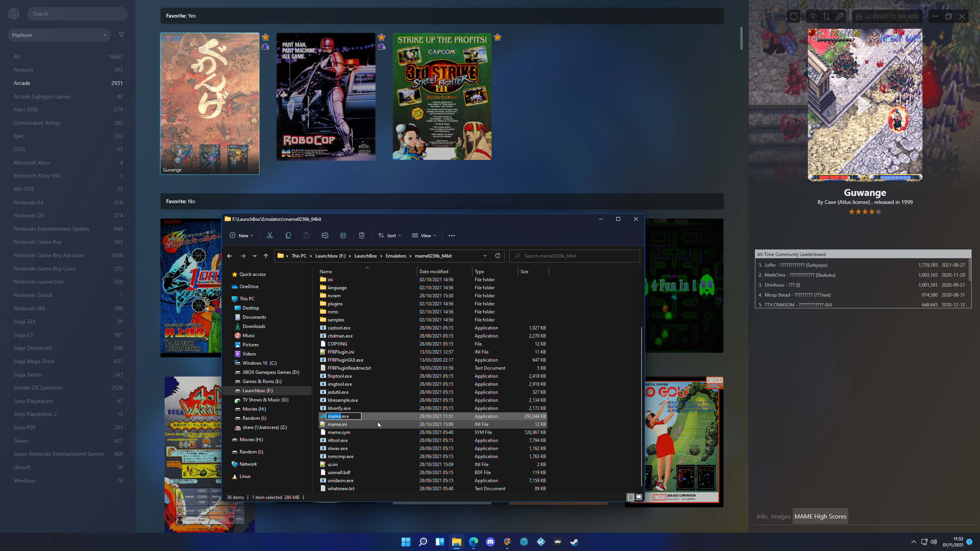Click the Guwange star rating
Image resolution: width=980 pixels, height=551 pixels.
click(x=865, y=212)
